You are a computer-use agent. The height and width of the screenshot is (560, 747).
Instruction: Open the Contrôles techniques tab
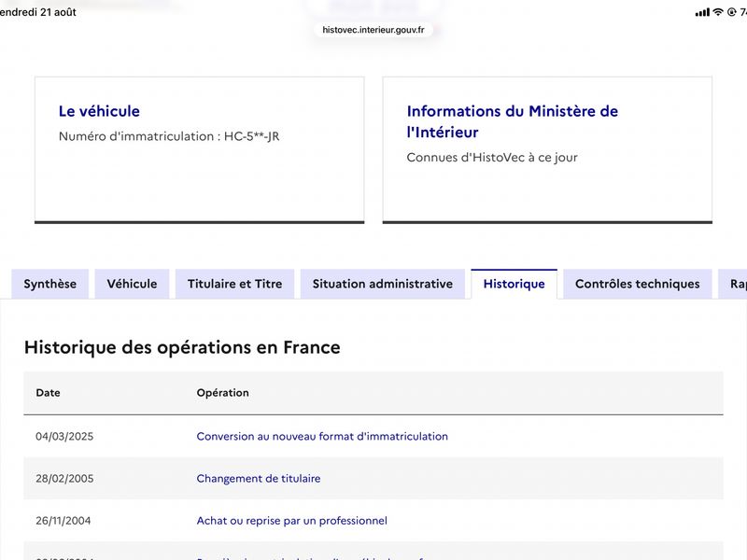coord(638,284)
